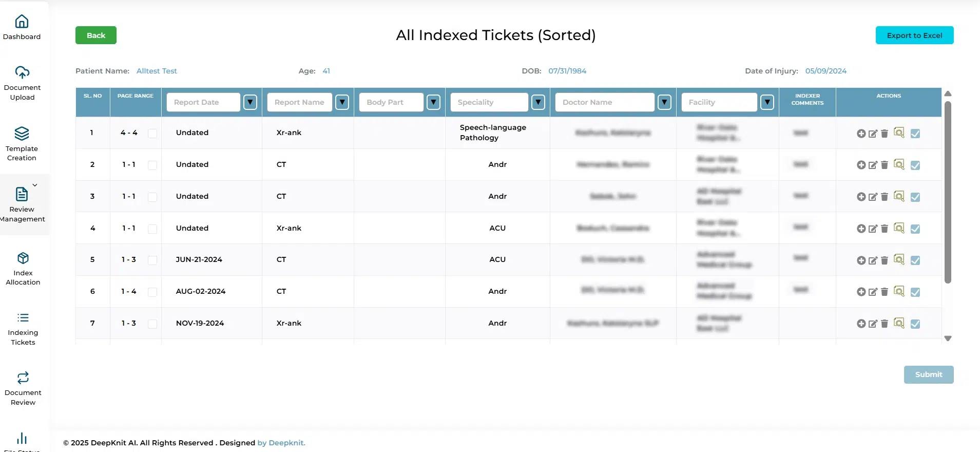Image resolution: width=980 pixels, height=452 pixels.
Task: Click the add icon in row 1
Action: coord(861,134)
